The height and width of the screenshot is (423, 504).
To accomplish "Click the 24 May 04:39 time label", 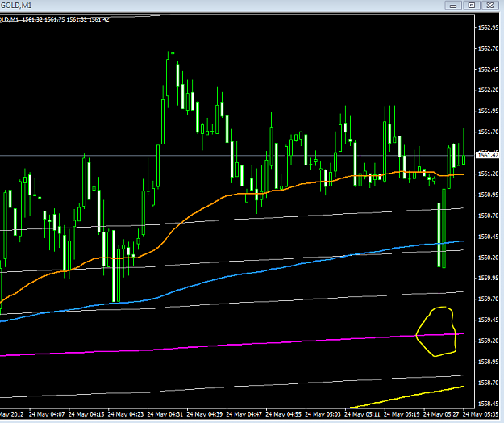I will [205, 414].
